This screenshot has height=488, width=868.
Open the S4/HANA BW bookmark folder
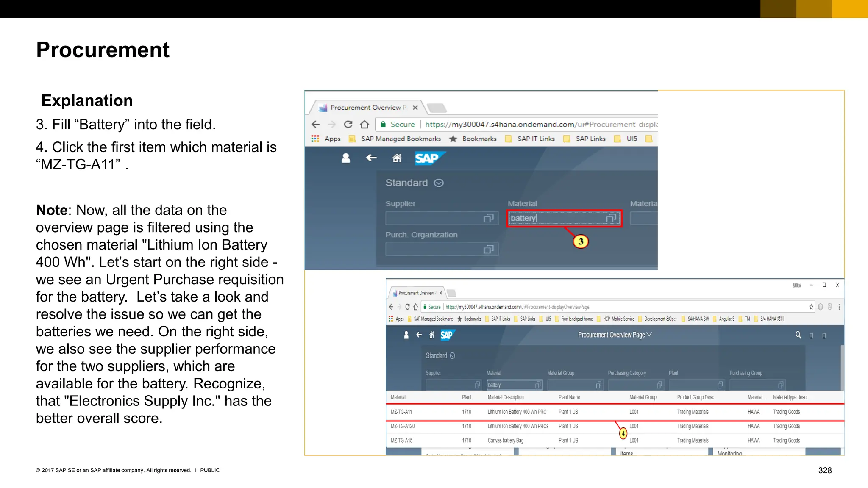tap(698, 319)
